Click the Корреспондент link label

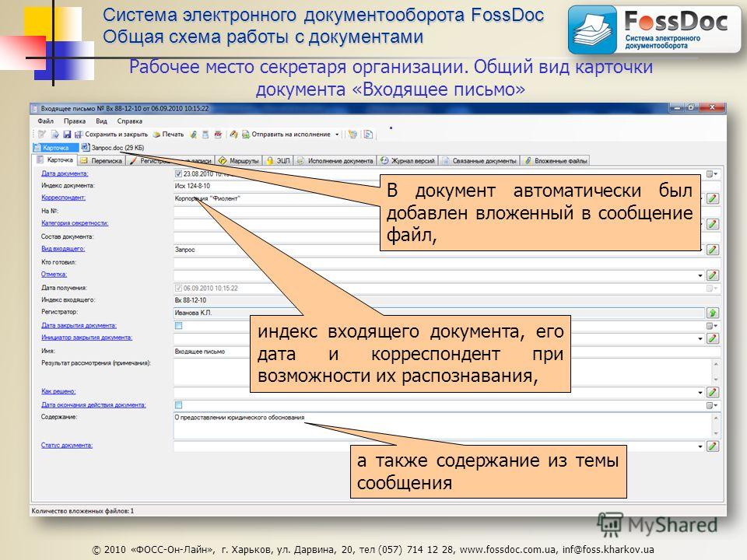[63, 198]
